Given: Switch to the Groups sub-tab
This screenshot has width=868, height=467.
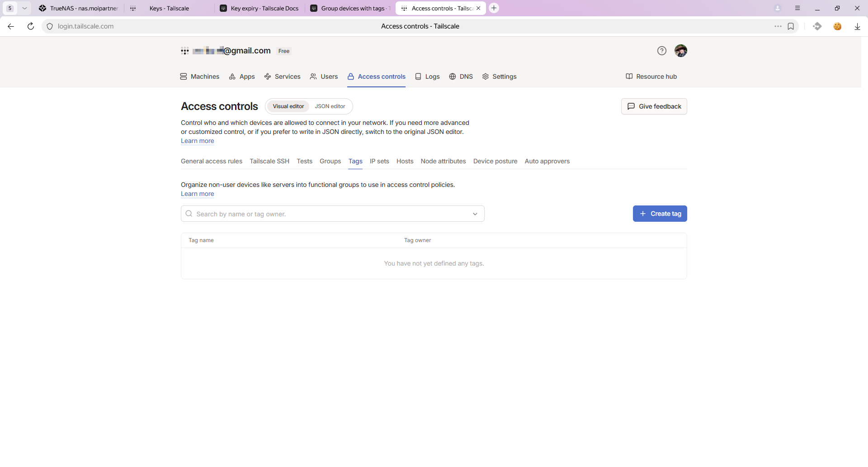Looking at the screenshot, I should tap(330, 161).
